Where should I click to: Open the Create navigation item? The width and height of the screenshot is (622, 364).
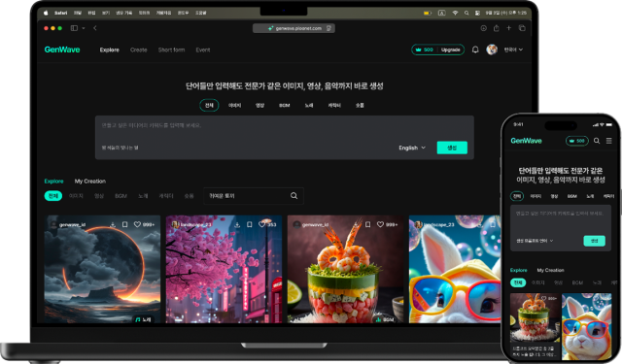click(138, 50)
